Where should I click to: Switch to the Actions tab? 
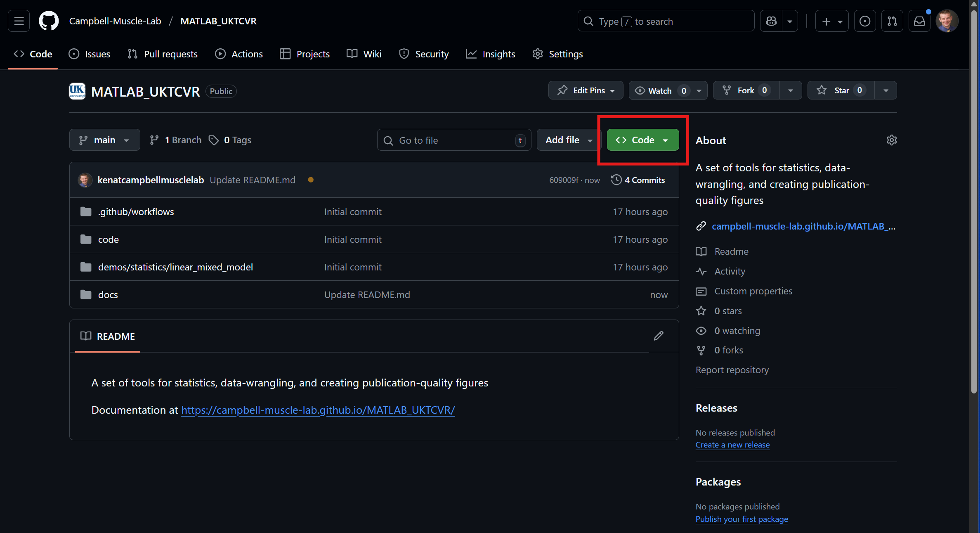click(x=239, y=54)
